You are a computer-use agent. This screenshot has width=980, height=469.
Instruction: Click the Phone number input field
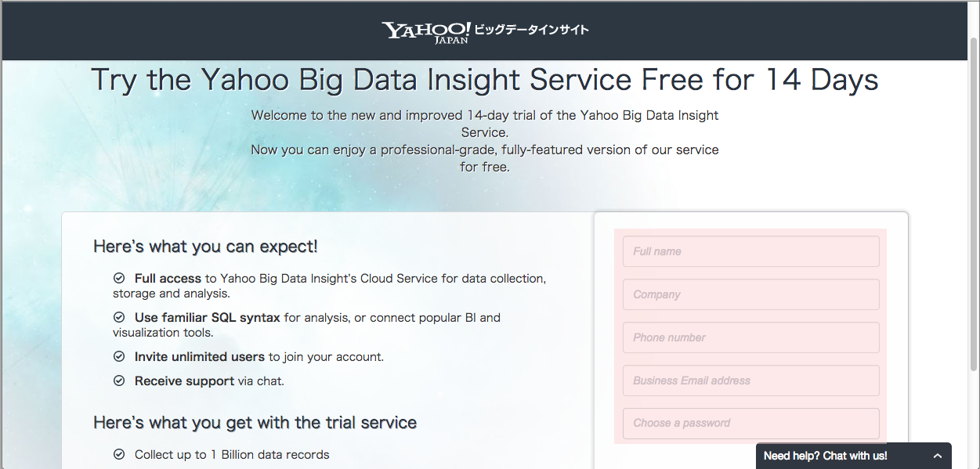[x=750, y=337]
